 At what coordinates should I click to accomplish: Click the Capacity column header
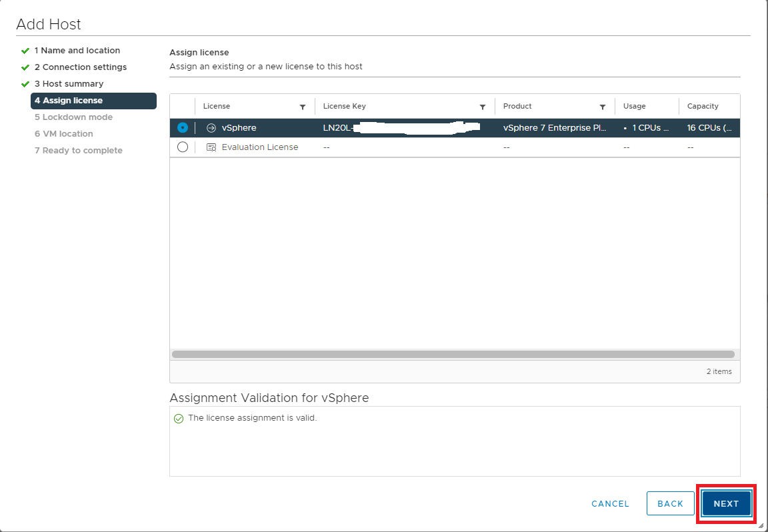[703, 107]
